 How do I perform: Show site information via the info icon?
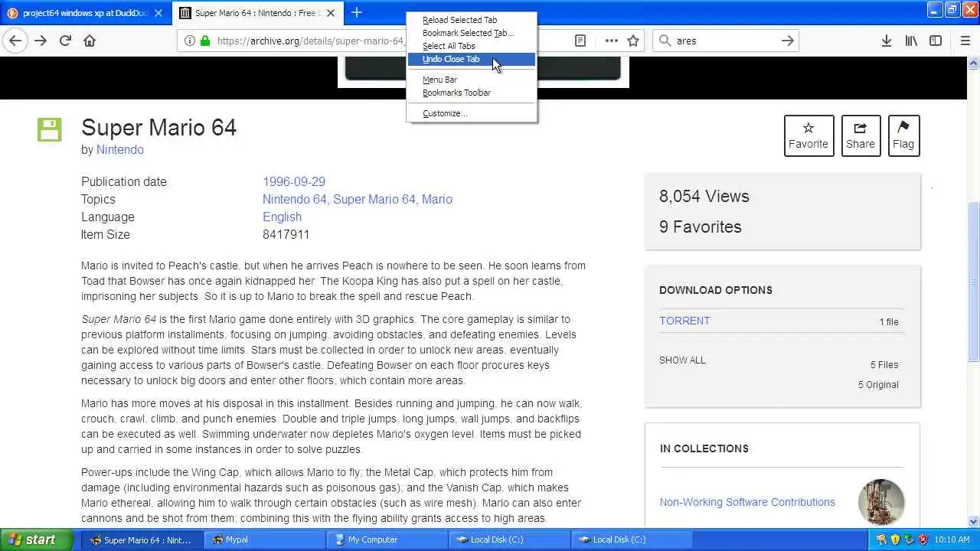click(189, 41)
